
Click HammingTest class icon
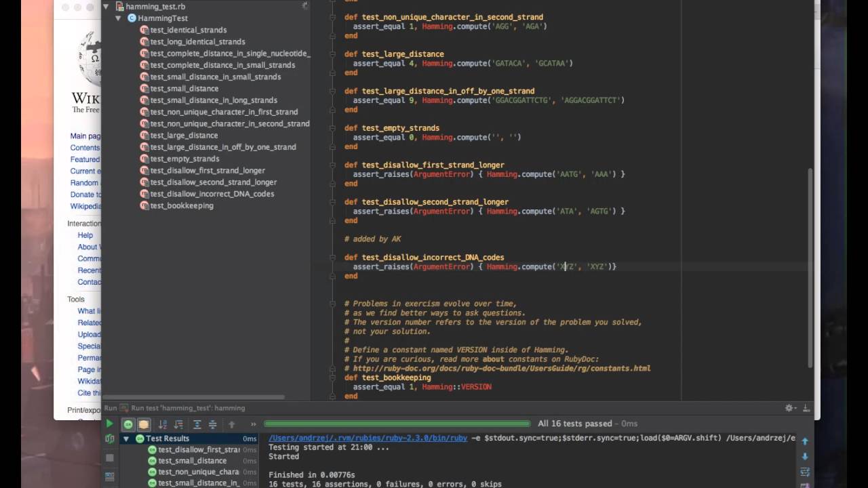[x=132, y=18]
